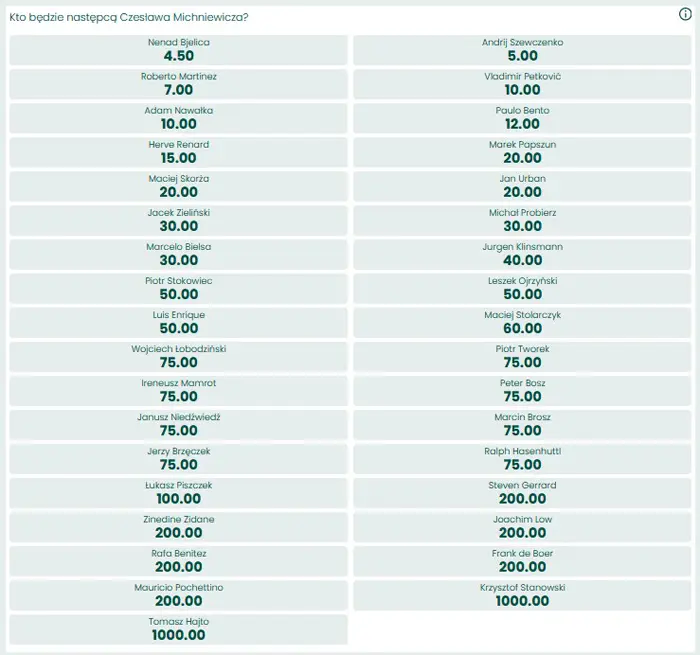Select Nenad Bjelica odds 4.50
Screen dimensions: 700x655
pos(178,51)
